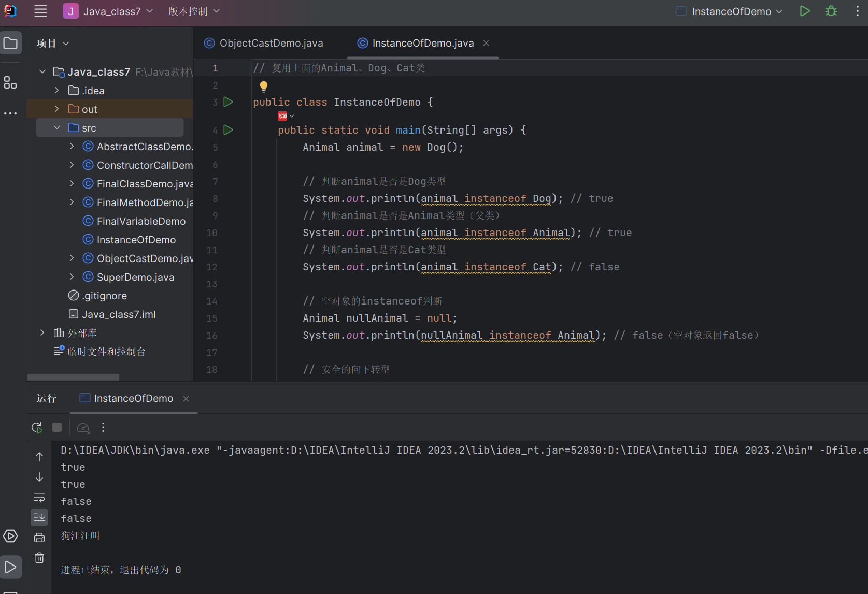Open the Java_class7 project switcher button

coord(108,11)
